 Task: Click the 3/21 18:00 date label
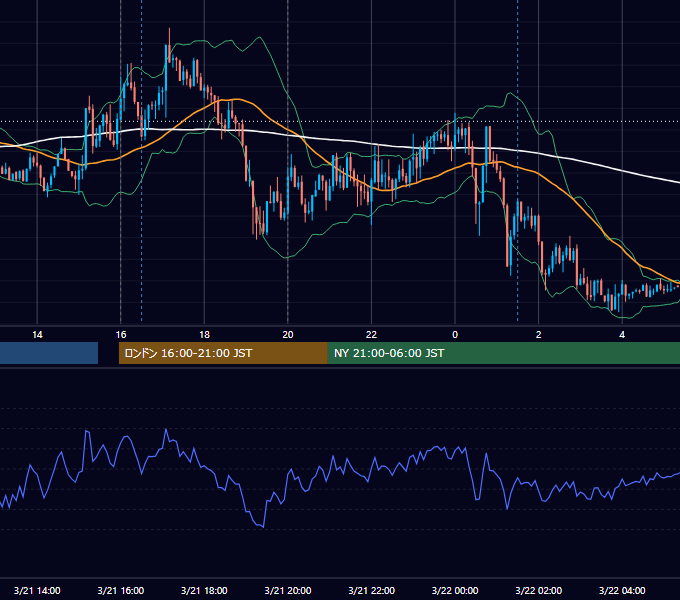tap(204, 590)
